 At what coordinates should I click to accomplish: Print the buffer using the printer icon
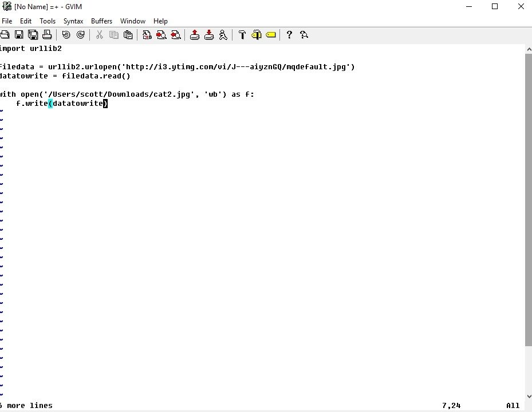[x=47, y=34]
